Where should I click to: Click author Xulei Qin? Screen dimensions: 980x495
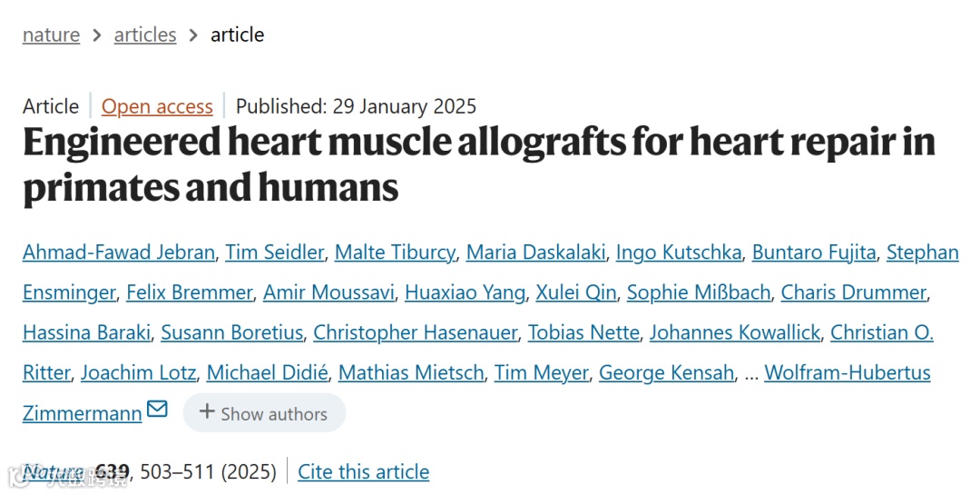pos(575,292)
